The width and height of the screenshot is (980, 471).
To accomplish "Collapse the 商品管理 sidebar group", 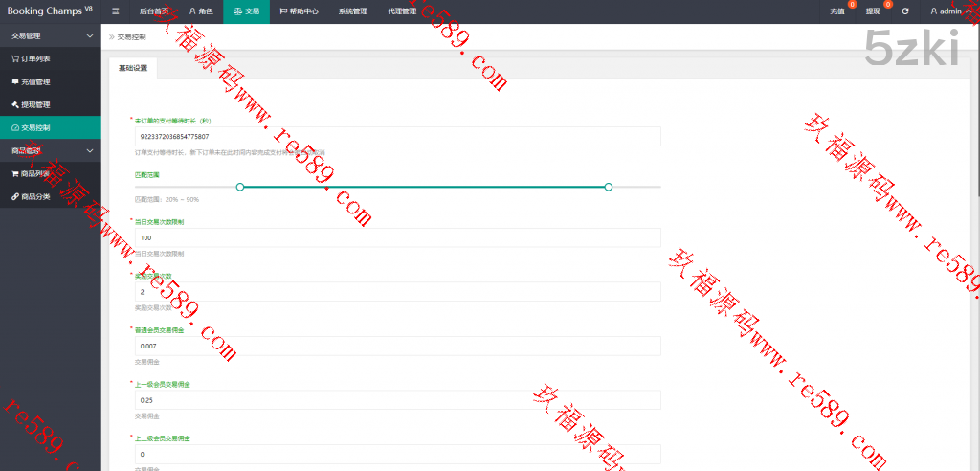I will pos(50,150).
